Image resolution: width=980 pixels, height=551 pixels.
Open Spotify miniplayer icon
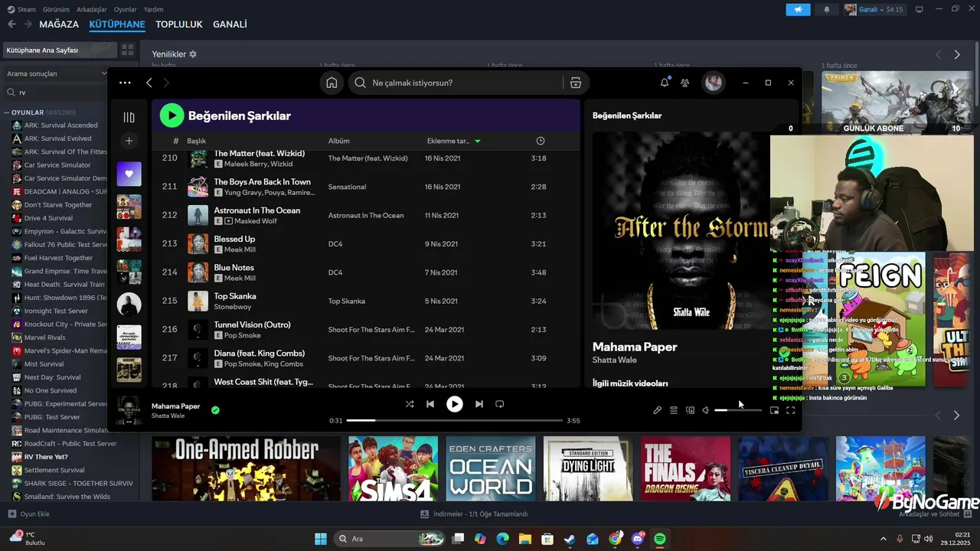pos(774,410)
